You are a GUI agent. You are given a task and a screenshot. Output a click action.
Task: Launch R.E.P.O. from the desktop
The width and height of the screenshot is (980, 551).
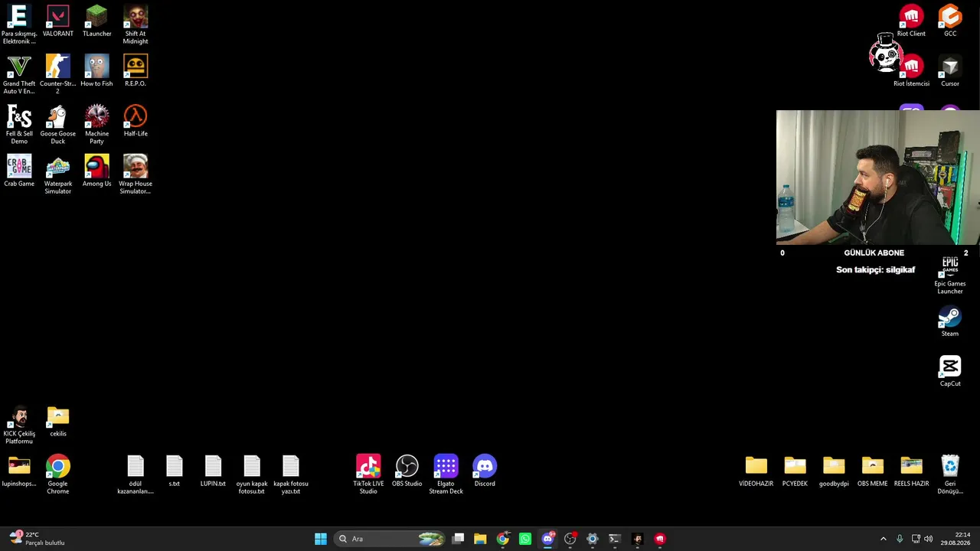tap(136, 71)
